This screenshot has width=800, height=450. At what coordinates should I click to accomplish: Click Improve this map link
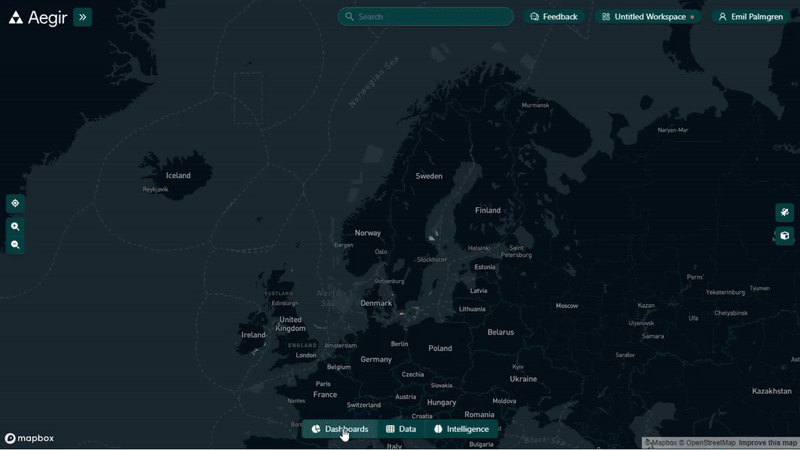click(767, 443)
